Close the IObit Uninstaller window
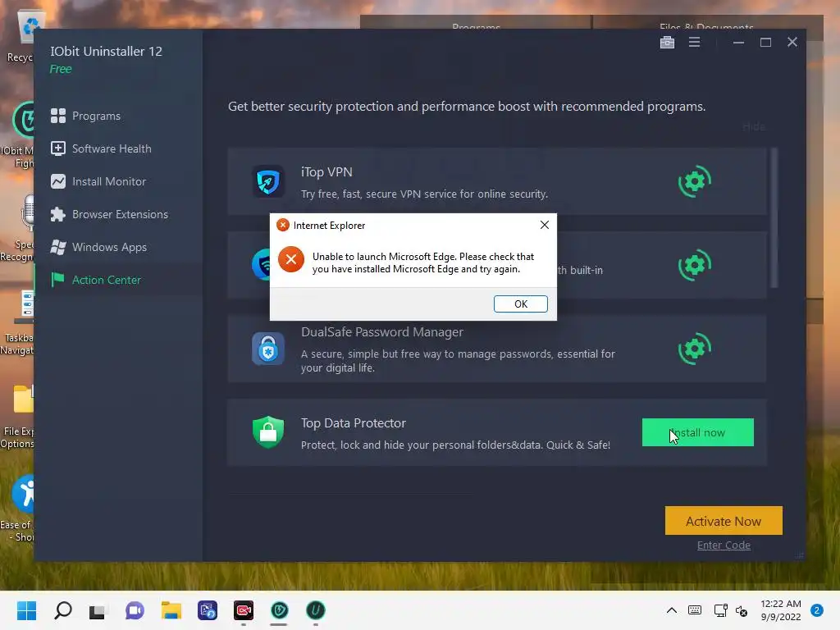The width and height of the screenshot is (840, 630). 792,42
